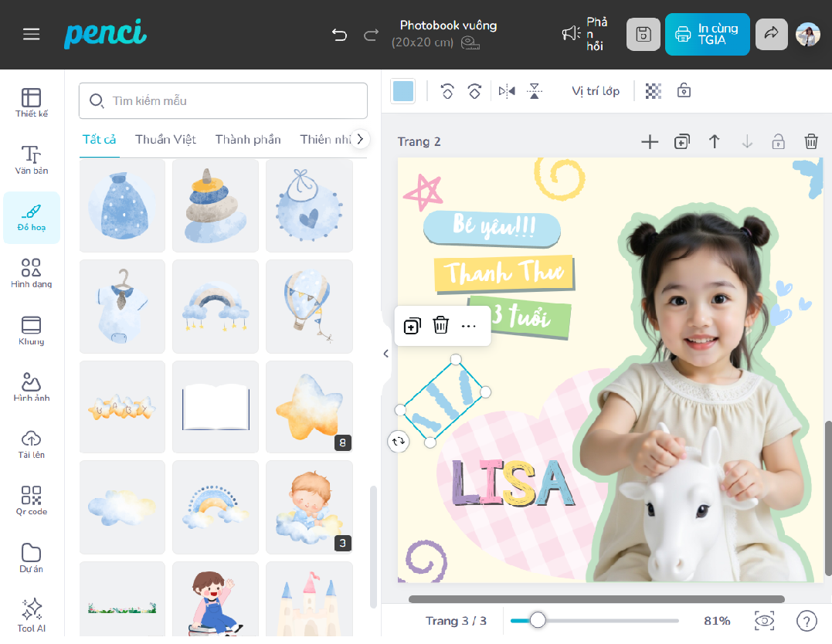Viewport: 832px width, 644px height.
Task: Open the transparency checkerboard icon
Action: tap(654, 91)
